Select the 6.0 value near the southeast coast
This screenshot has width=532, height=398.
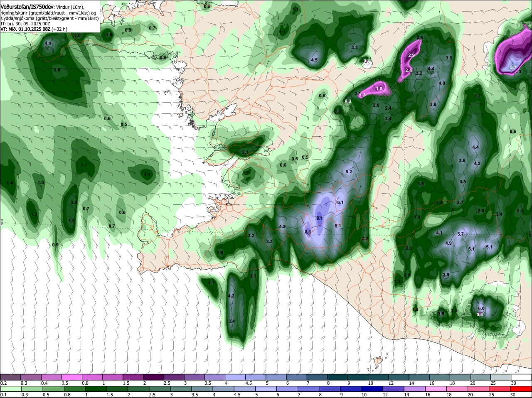(481, 308)
